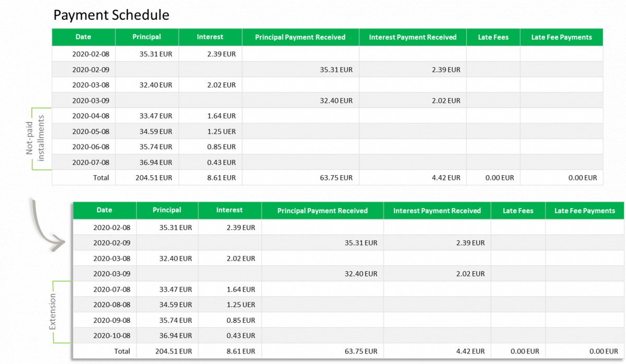Click 34.59 EUR principal in the 2020-08-08 row
This screenshot has height=364, width=626.
pyautogui.click(x=175, y=304)
